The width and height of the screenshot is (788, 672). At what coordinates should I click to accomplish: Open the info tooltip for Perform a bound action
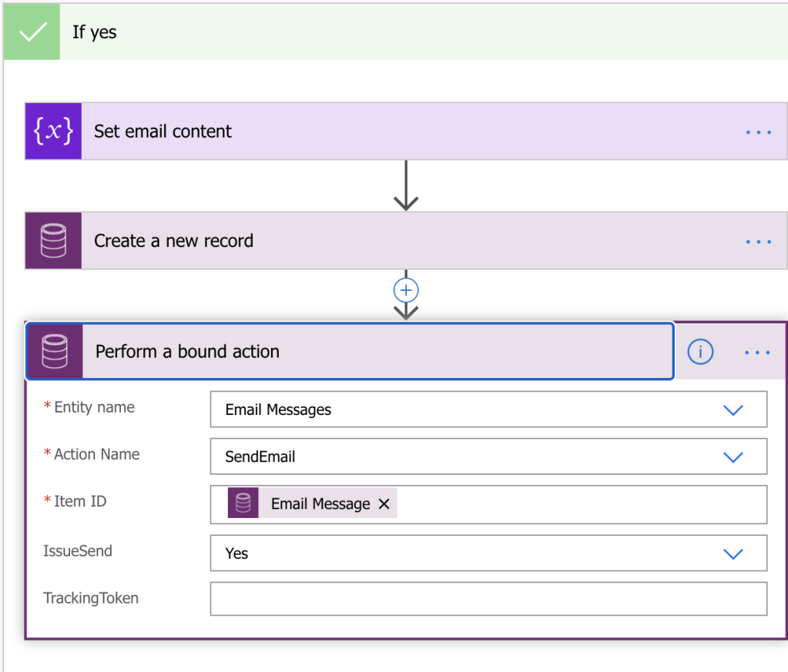pyautogui.click(x=700, y=352)
